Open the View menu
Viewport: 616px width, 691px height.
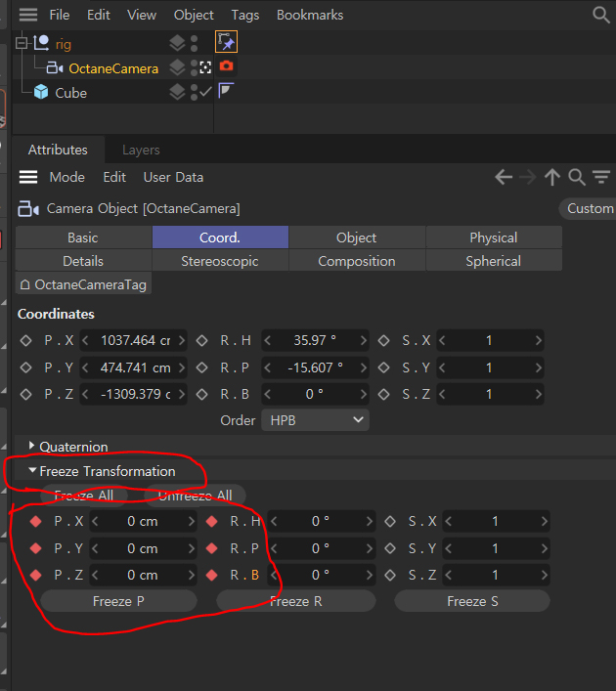(x=142, y=15)
